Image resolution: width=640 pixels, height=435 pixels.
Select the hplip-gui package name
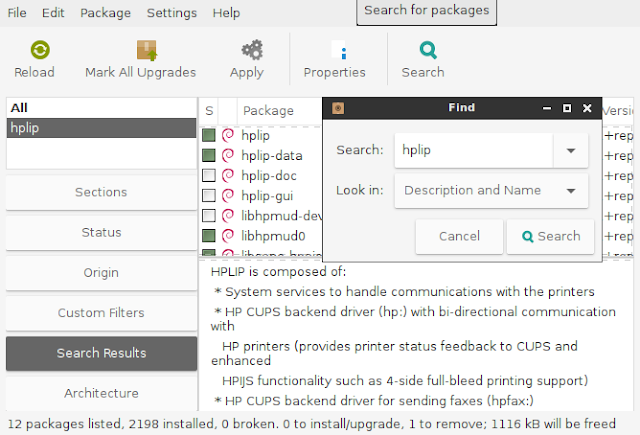[x=267, y=195]
